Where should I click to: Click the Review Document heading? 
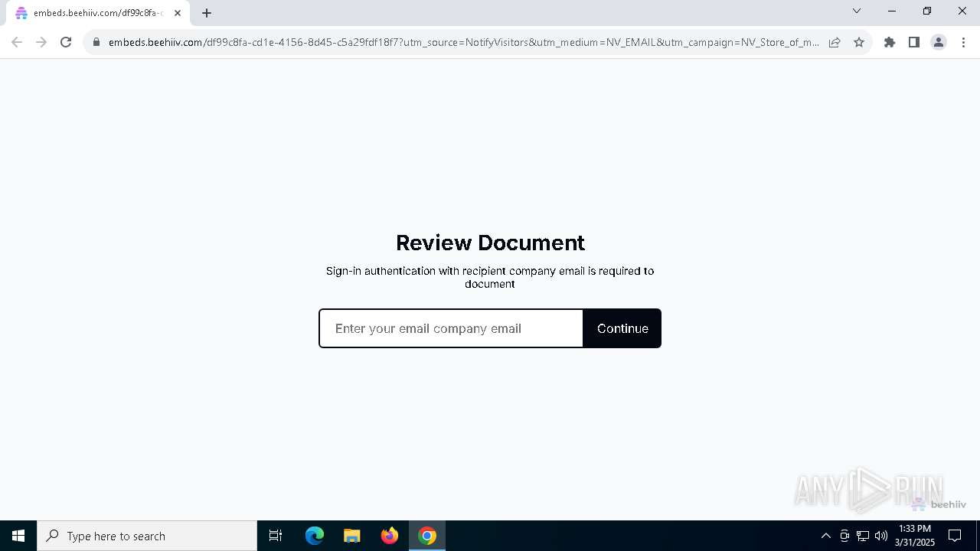click(490, 243)
